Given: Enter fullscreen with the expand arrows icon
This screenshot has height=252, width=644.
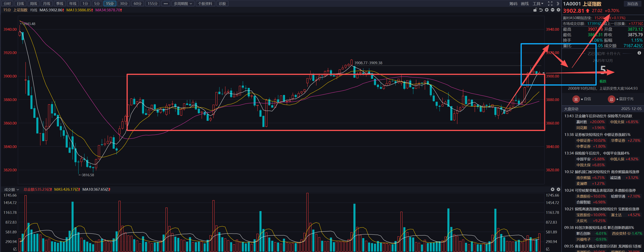Looking at the screenshot, I should tap(550, 4).
